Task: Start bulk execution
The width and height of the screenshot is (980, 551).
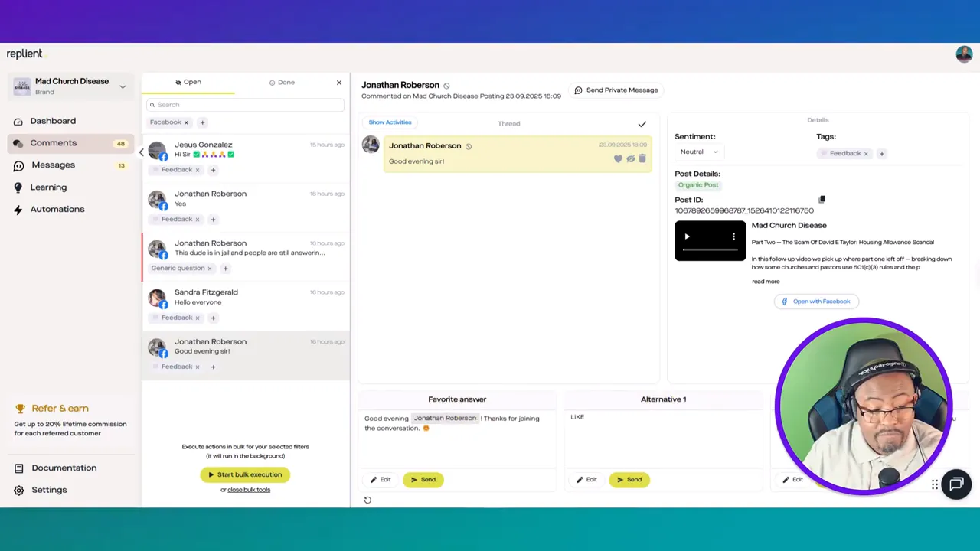Action: coord(245,475)
